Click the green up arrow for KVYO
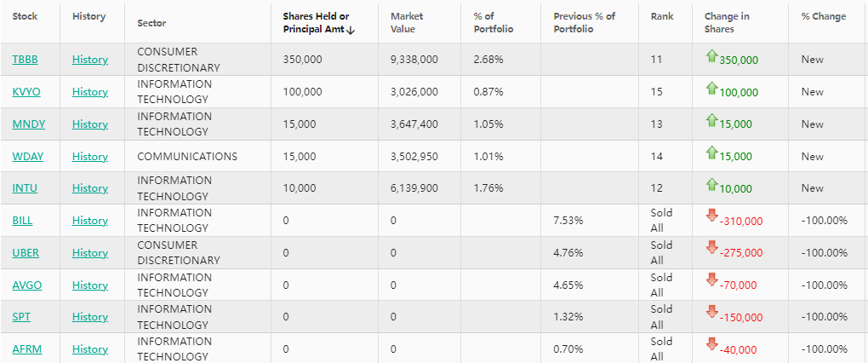Screen dimensions: 868x363 (x=711, y=89)
